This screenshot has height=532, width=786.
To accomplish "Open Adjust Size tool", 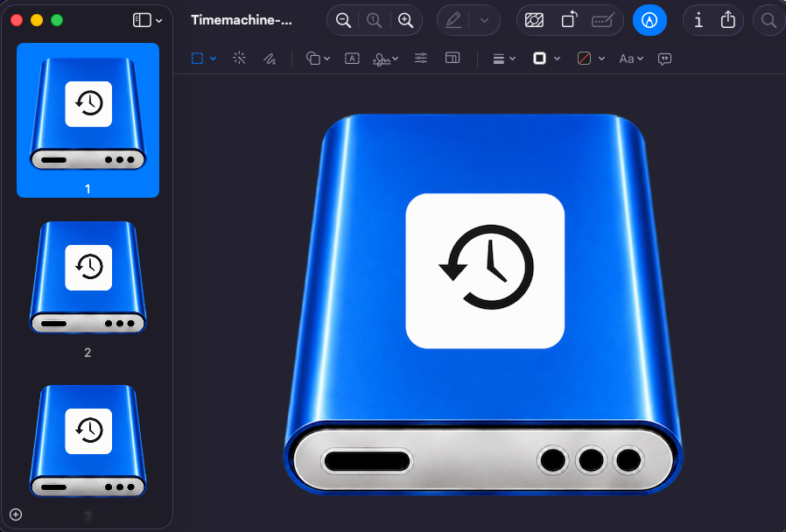I will [453, 58].
